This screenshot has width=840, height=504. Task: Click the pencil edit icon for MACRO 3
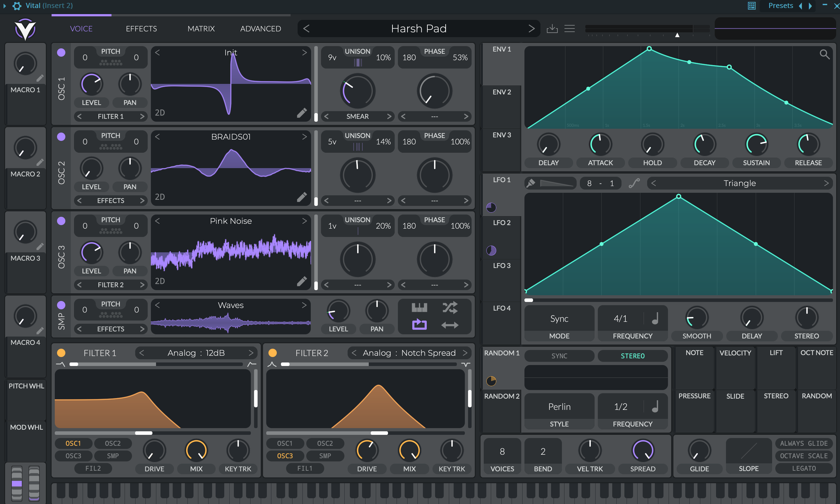[40, 247]
